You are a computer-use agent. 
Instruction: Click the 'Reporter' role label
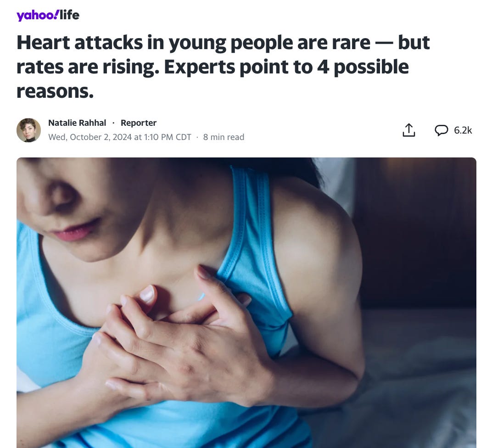coord(139,123)
